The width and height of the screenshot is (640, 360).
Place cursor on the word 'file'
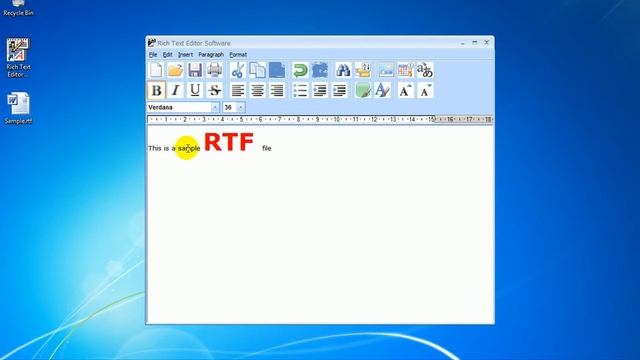coord(267,148)
